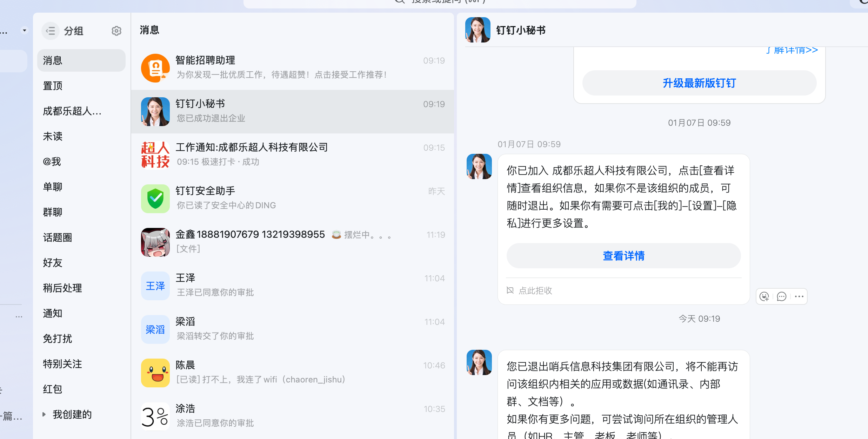Click 钉钉小秘书 avatar in chat header
Image resolution: width=868 pixels, height=439 pixels.
point(478,30)
